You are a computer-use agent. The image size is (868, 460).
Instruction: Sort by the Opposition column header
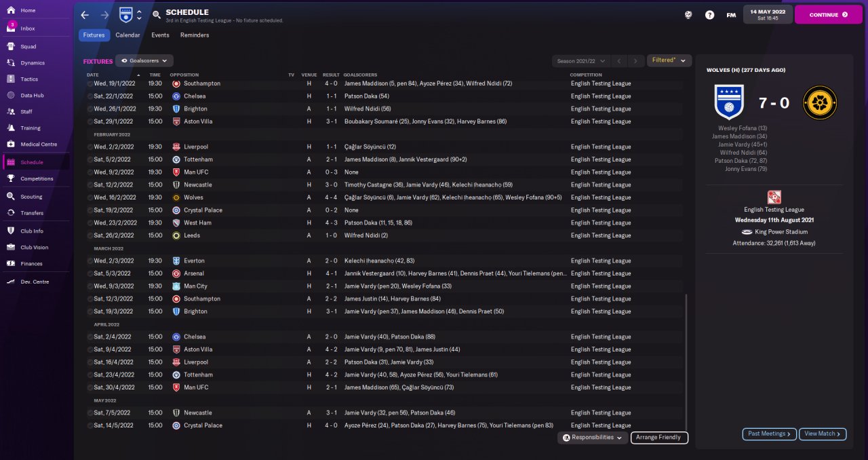184,75
